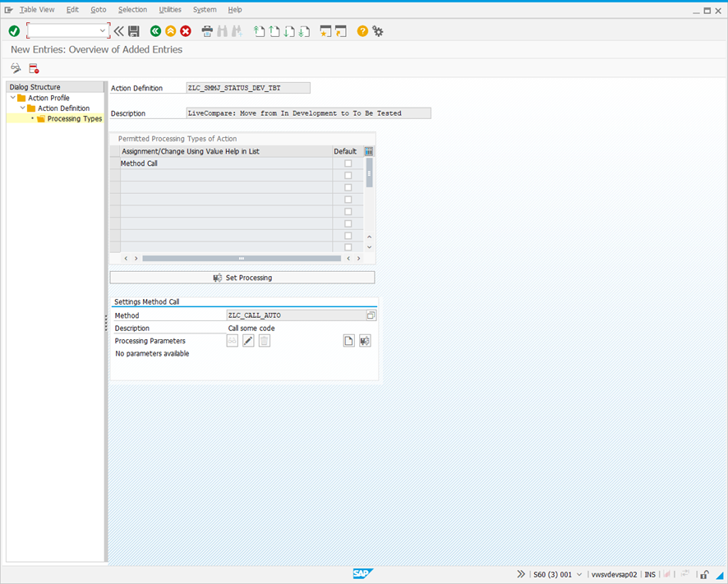Viewport: 728px width, 584px height.
Task: Click the Delete row icon below the title
Action: pyautogui.click(x=34, y=68)
